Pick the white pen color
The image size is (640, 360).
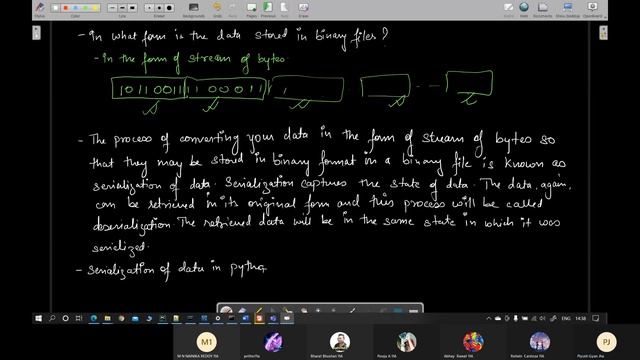56,8
